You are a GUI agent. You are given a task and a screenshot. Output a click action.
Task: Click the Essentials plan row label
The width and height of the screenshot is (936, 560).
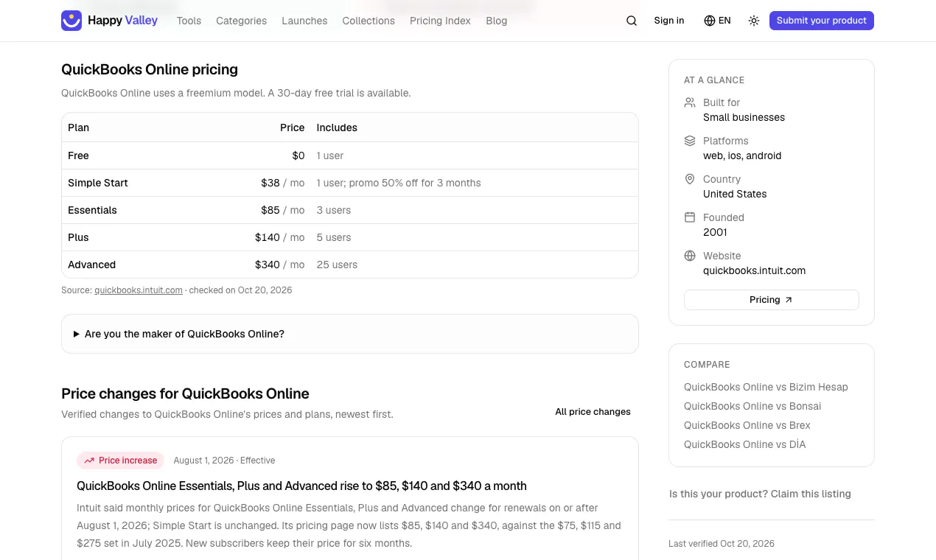coord(92,210)
